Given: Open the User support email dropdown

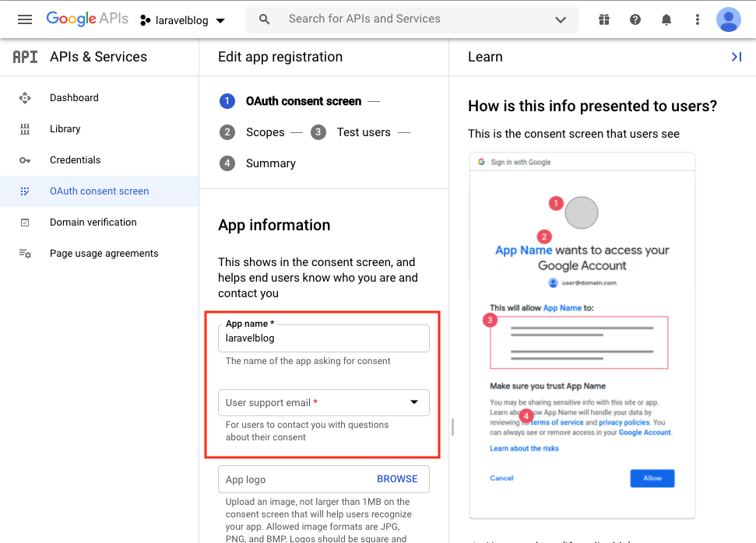Looking at the screenshot, I should [324, 402].
